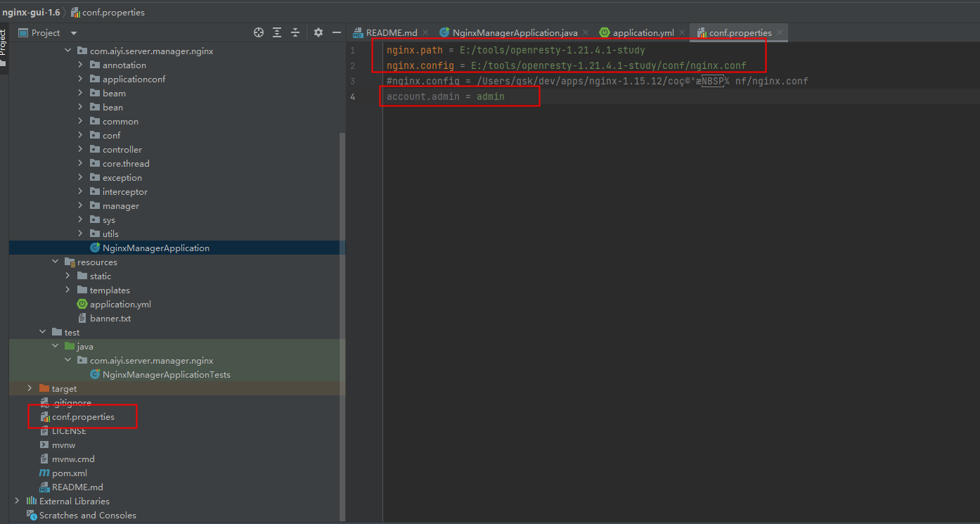Collapse the test folder
The height and width of the screenshot is (524, 980).
click(x=43, y=332)
